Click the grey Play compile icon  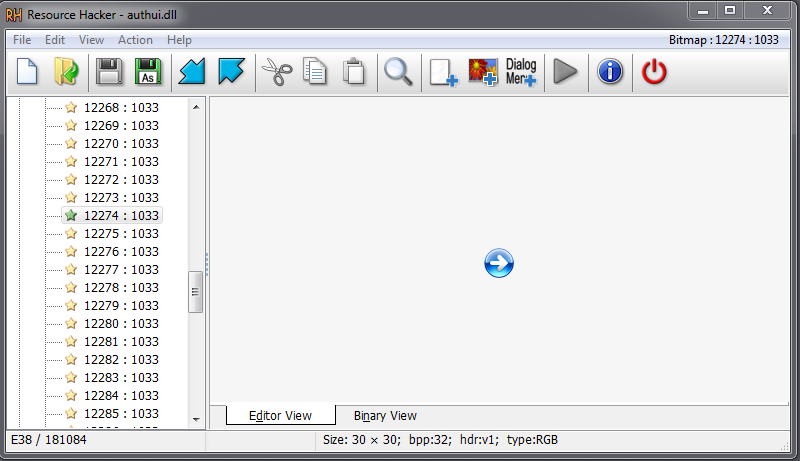point(565,71)
